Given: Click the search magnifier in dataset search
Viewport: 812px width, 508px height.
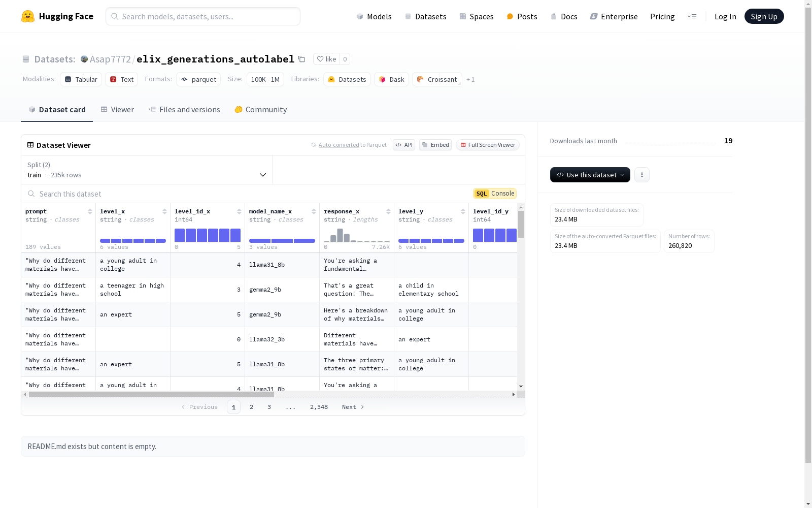Looking at the screenshot, I should click(31, 194).
